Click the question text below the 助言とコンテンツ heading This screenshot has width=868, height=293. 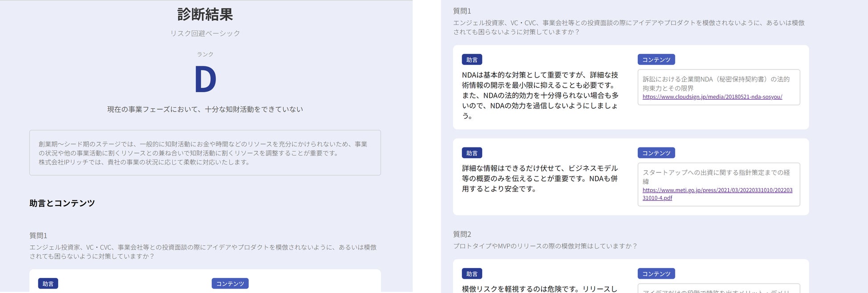(x=203, y=252)
